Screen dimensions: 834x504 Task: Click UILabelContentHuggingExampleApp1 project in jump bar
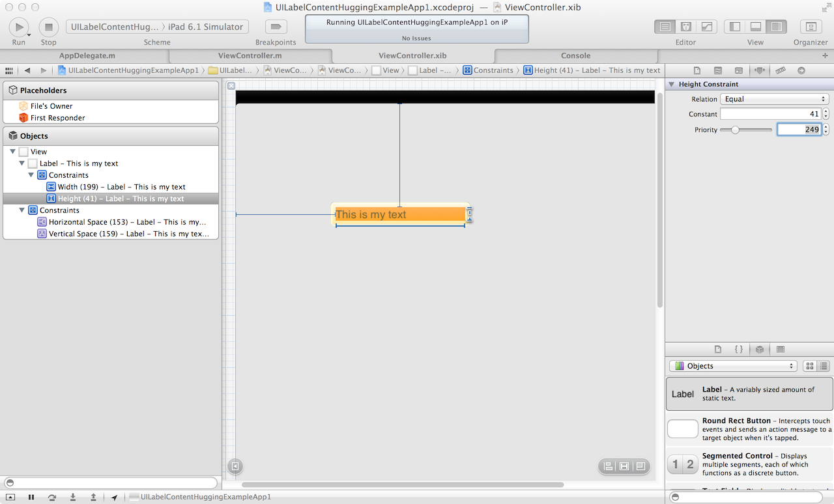click(x=128, y=70)
